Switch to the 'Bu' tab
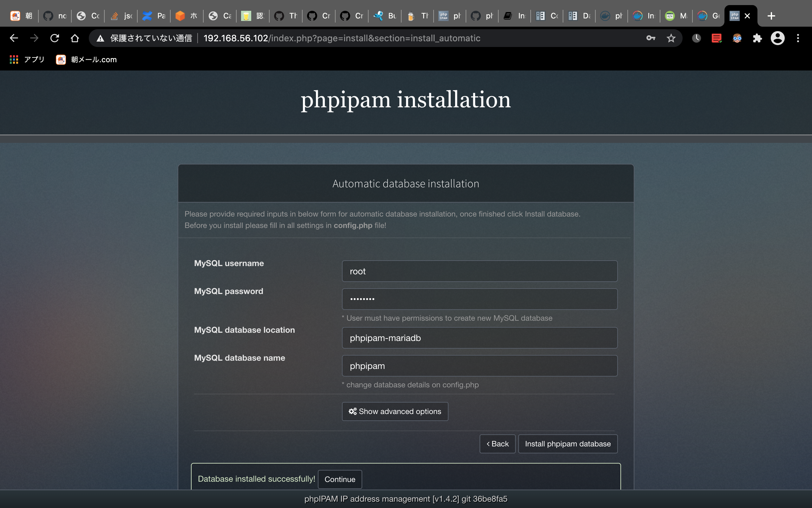This screenshot has width=812, height=508. (384, 16)
